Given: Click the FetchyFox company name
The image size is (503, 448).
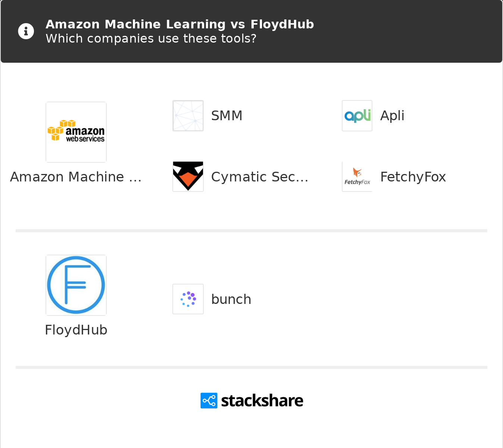Looking at the screenshot, I should [x=413, y=177].
